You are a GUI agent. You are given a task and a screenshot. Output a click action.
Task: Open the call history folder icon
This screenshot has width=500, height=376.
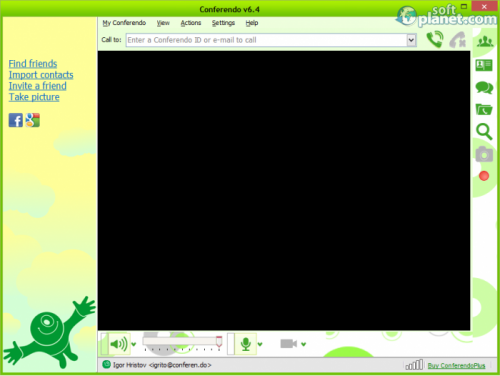(484, 109)
